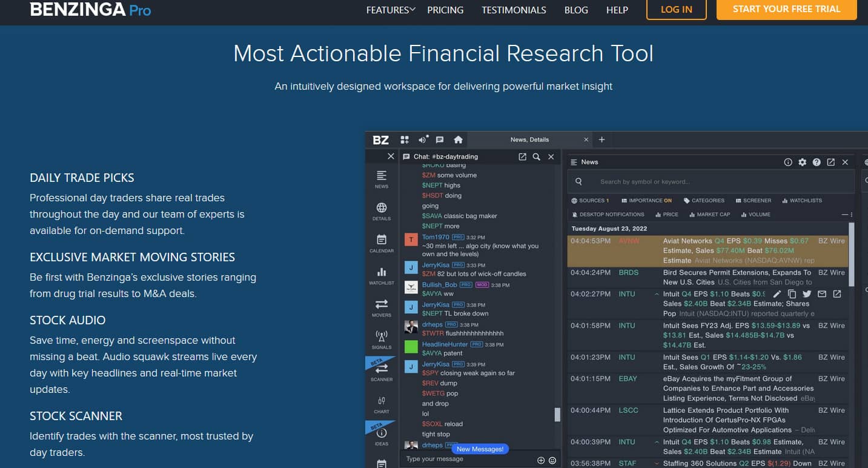This screenshot has width=868, height=468.
Task: Open Testimonials page
Action: coord(514,10)
